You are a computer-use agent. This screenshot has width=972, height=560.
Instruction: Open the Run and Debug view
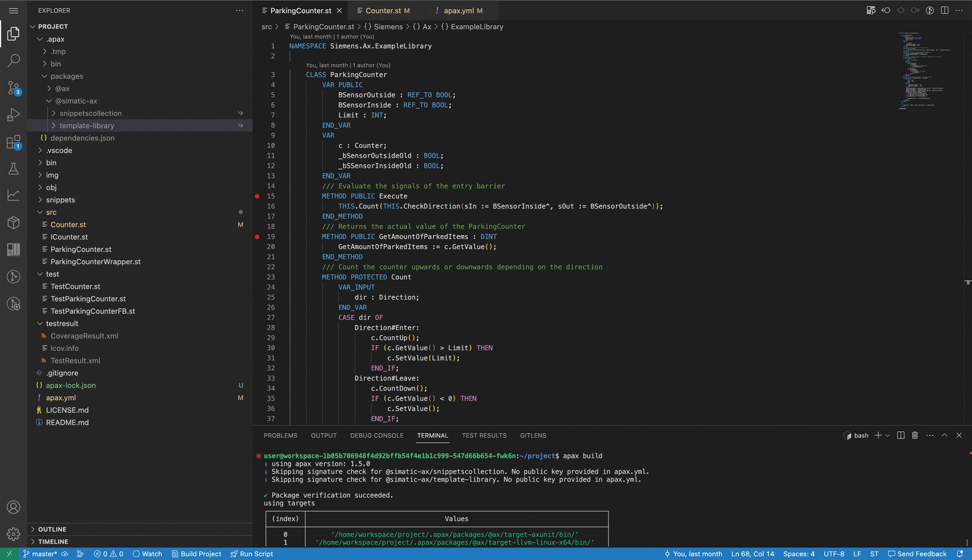[x=14, y=115]
